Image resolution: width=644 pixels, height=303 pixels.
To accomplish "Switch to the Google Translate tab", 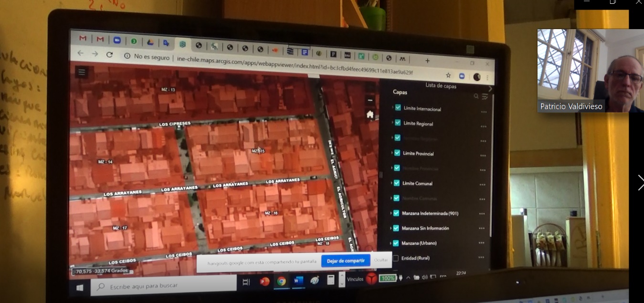I will coord(166,43).
